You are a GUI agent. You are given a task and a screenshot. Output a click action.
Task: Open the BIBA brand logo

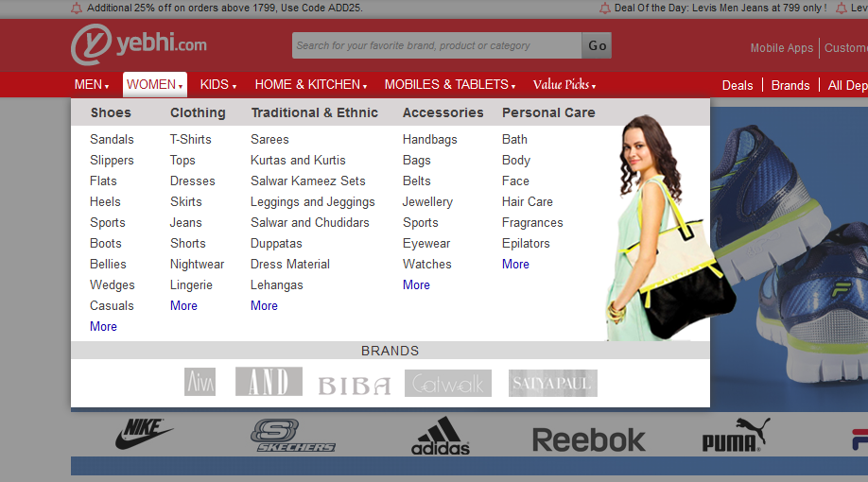coord(355,386)
